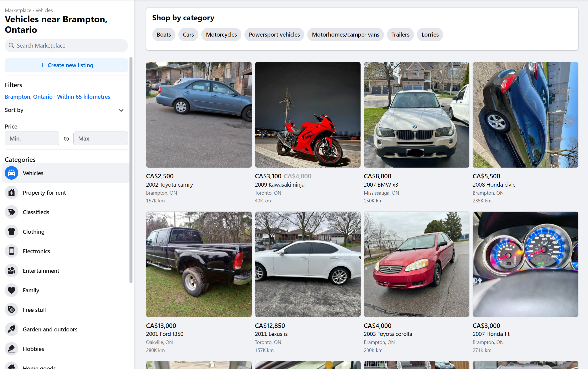Click Create new listing button
The height and width of the screenshot is (369, 588).
(x=66, y=65)
